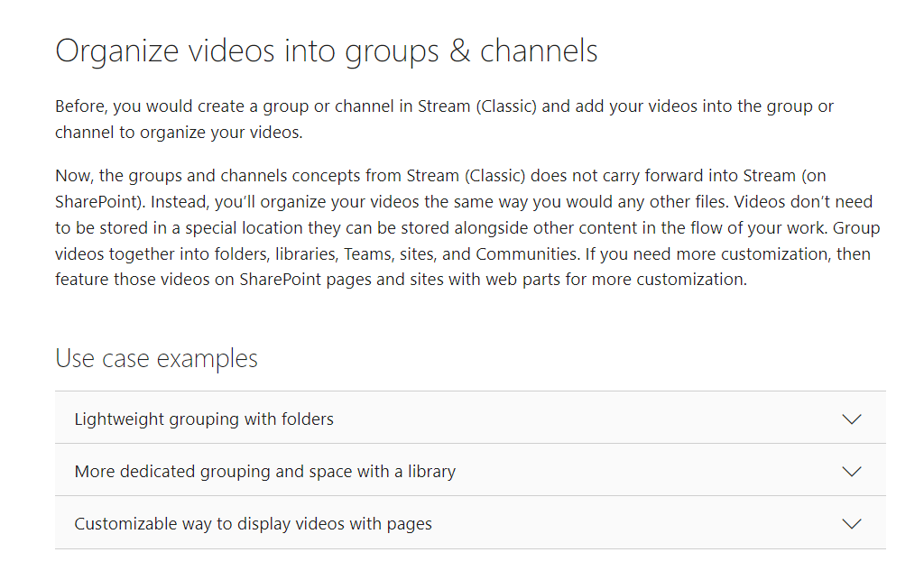Select the 'Organize videos into groups & channels' heading

click(x=327, y=51)
